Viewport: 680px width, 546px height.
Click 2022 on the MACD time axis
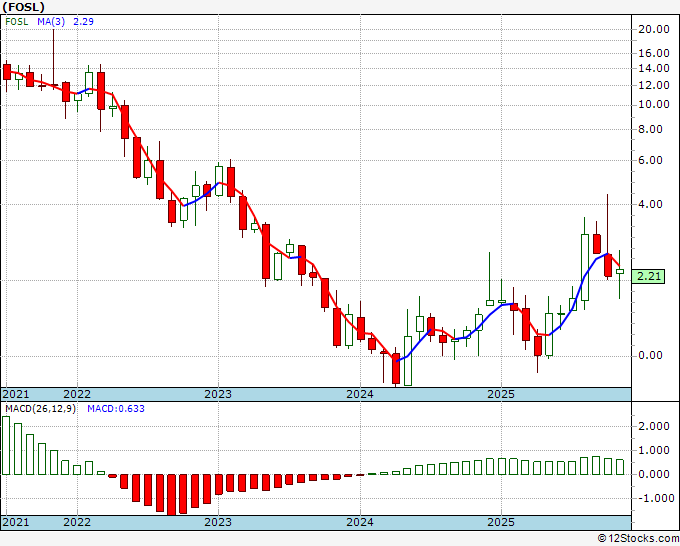[x=77, y=522]
